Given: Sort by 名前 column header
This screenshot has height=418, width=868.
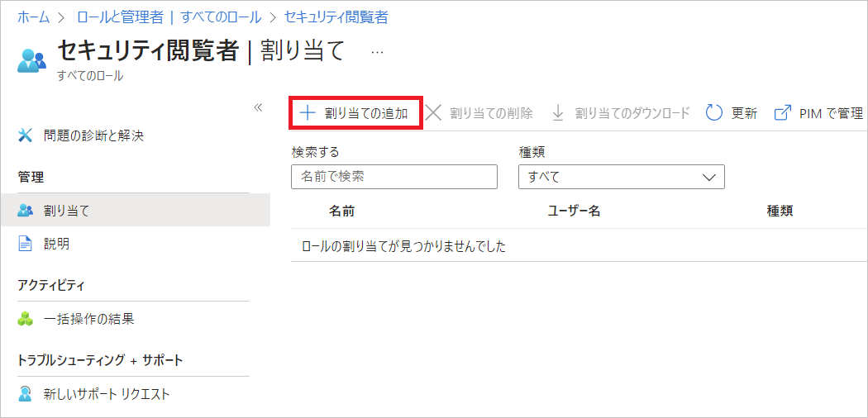Looking at the screenshot, I should click(341, 211).
